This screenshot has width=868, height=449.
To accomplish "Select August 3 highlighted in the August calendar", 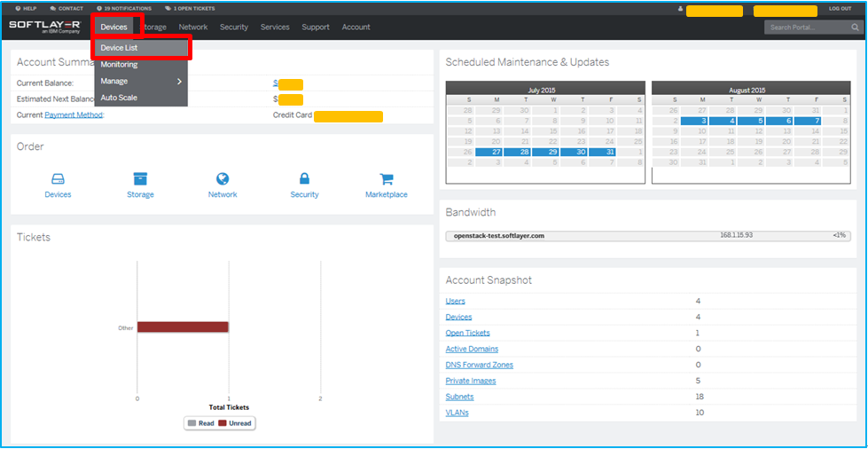I will [694, 121].
